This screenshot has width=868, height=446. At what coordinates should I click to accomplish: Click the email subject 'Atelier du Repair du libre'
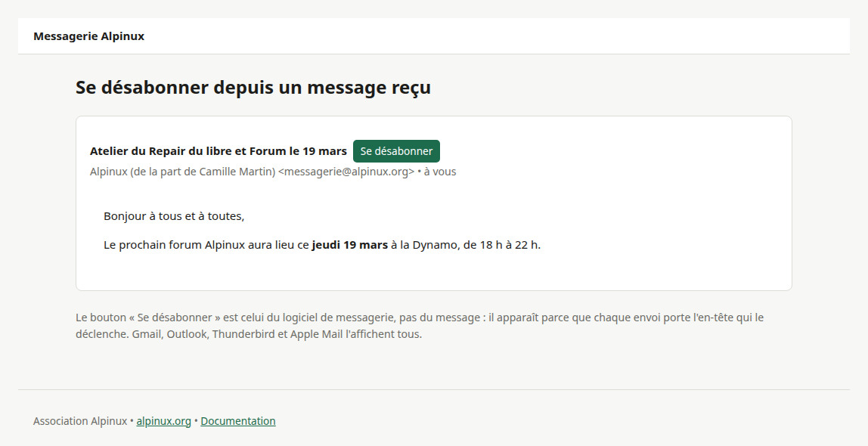(x=218, y=151)
